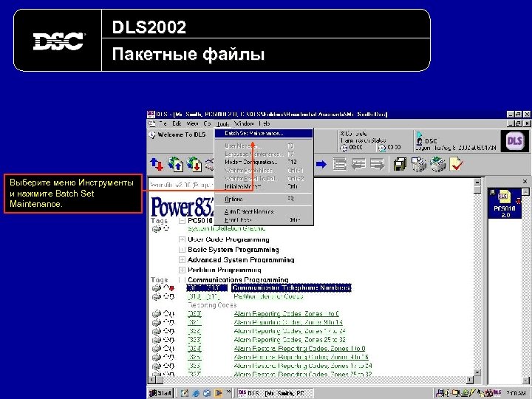The image size is (532, 399).
Task: Expand Basic System Programming node
Action: (x=182, y=250)
